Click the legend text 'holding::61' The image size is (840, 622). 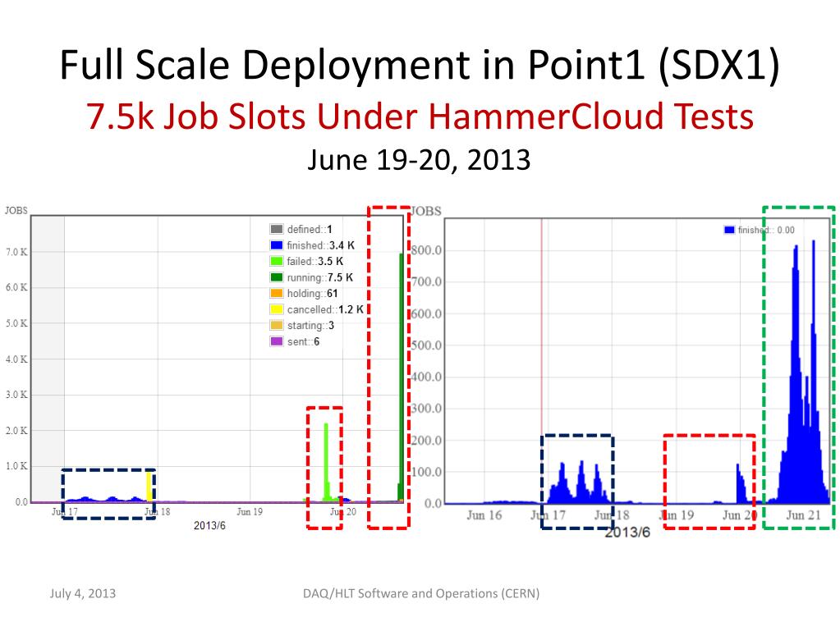pyautogui.click(x=312, y=293)
